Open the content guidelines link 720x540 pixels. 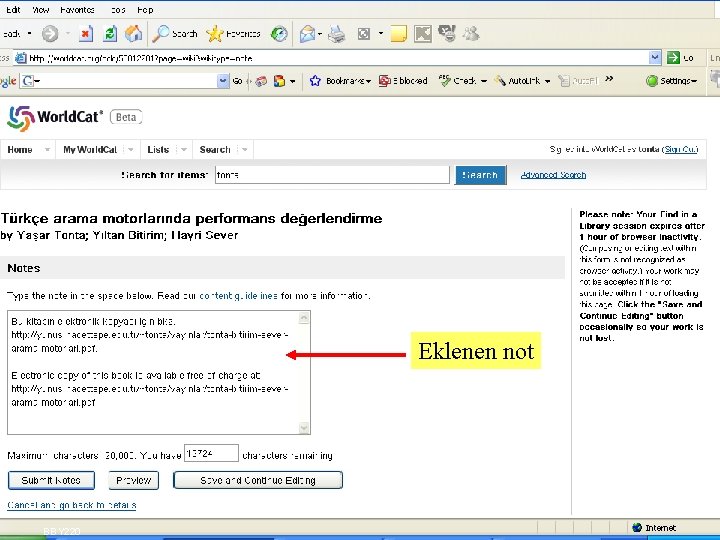(238, 296)
